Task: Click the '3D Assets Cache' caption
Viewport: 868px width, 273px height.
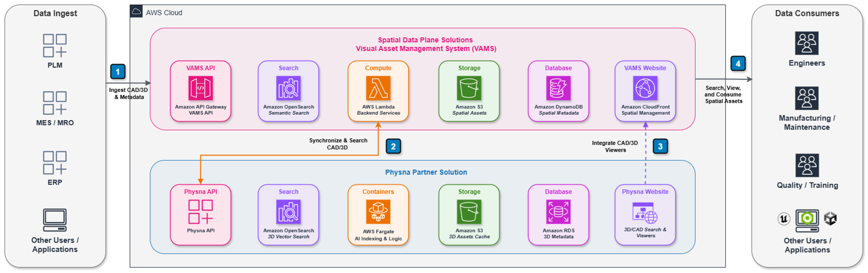Action: coord(469,237)
